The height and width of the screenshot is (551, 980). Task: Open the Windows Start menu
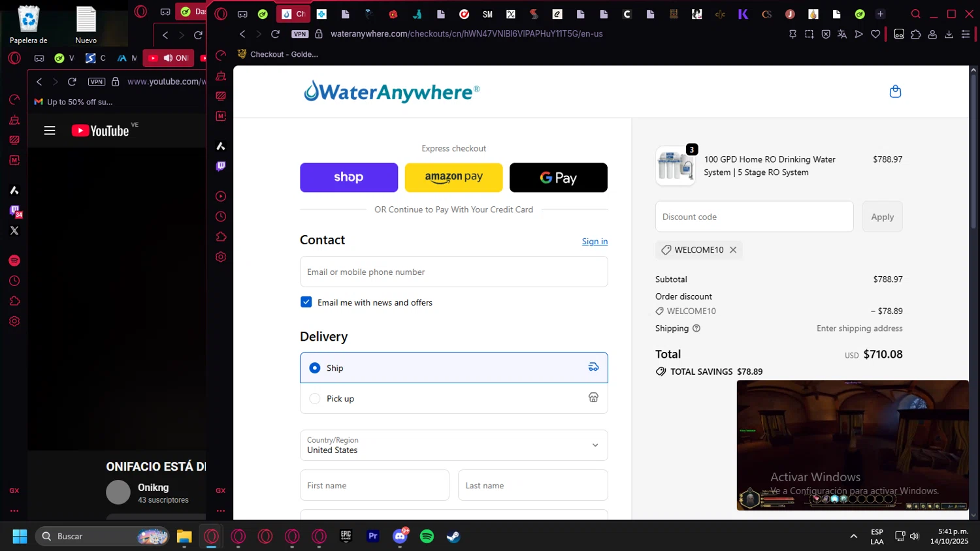(20, 536)
